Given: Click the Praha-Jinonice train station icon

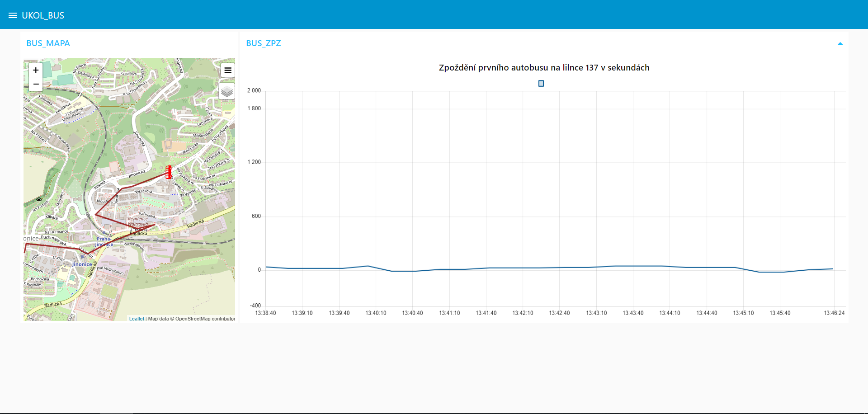Looking at the screenshot, I should (104, 233).
